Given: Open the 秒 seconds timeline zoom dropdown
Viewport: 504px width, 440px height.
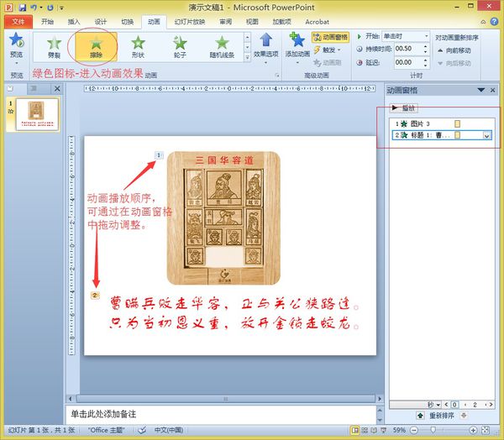Looking at the screenshot, I should pyautogui.click(x=434, y=405).
